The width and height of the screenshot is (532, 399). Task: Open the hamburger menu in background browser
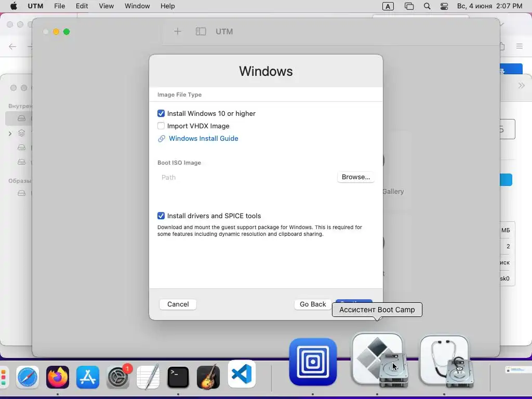tap(520, 46)
